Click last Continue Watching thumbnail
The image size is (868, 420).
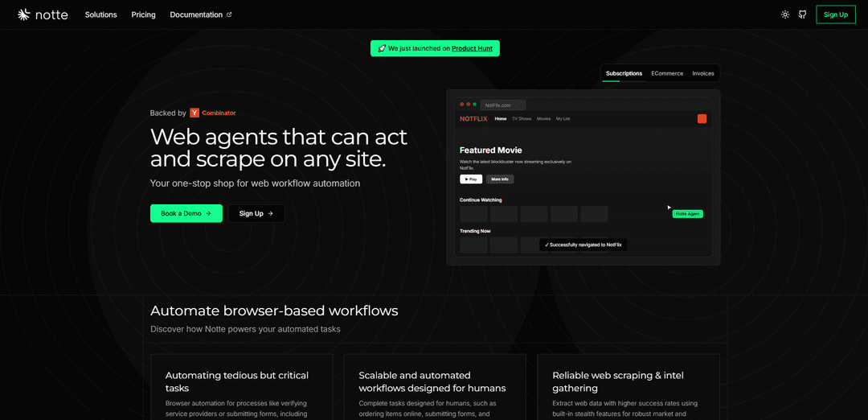point(594,215)
